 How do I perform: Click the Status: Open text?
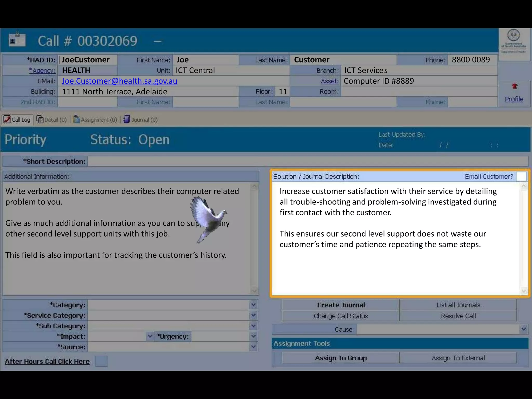click(130, 140)
